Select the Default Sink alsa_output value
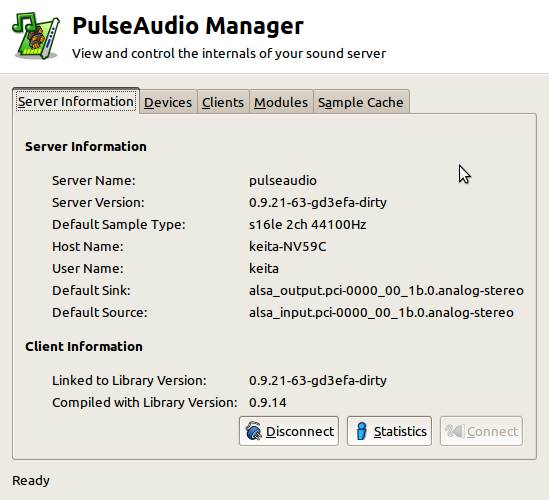This screenshot has height=500, width=549. [387, 291]
